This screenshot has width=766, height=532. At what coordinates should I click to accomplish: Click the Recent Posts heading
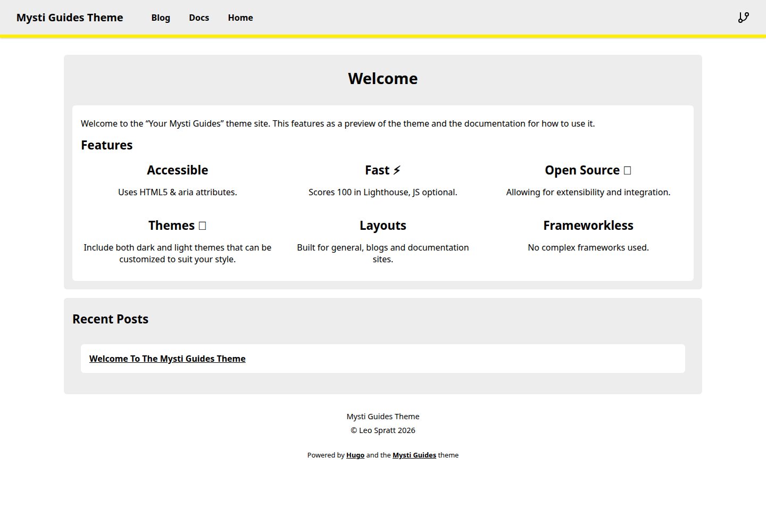(x=111, y=319)
